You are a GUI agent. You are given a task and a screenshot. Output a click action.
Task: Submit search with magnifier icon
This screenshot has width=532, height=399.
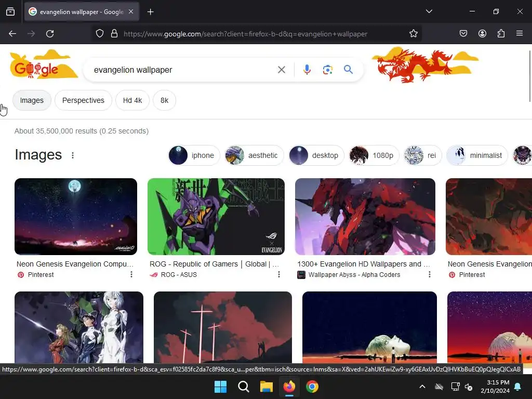pyautogui.click(x=348, y=70)
